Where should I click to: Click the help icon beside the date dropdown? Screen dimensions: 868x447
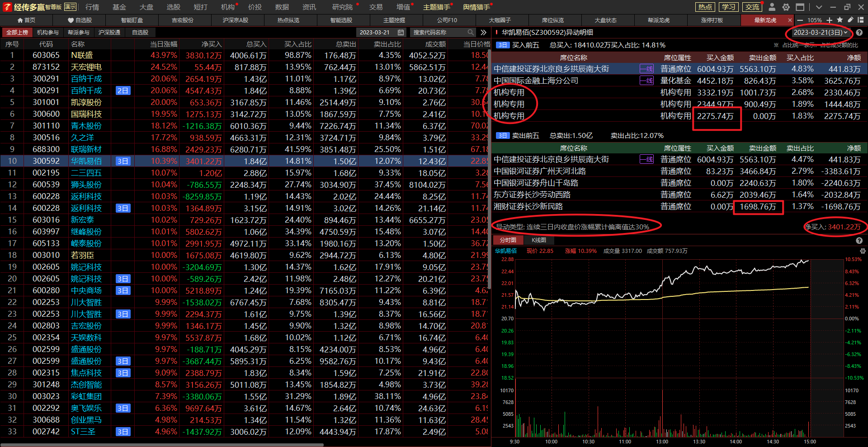pos(859,33)
